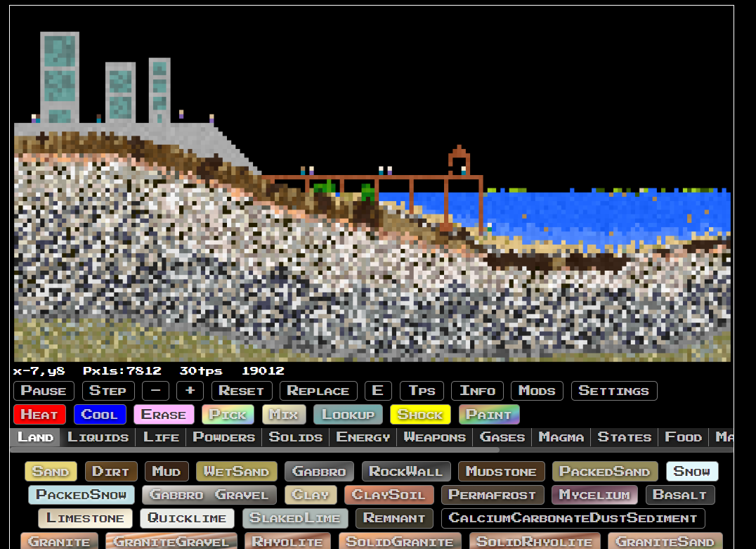The width and height of the screenshot is (756, 549).
Task: Choose the Basalt element
Action: tap(680, 495)
